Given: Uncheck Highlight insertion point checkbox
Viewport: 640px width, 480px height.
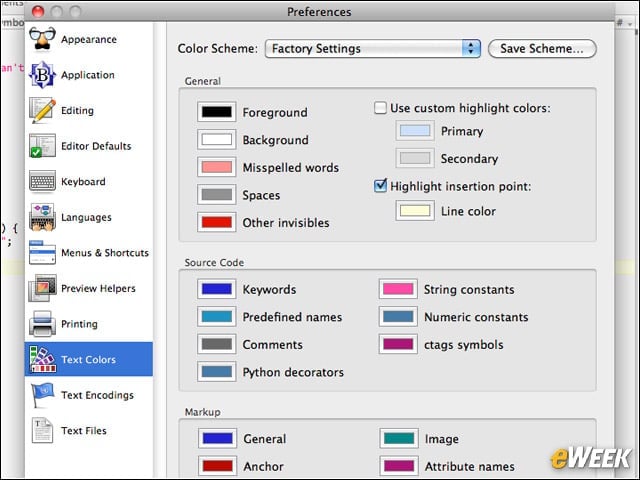Looking at the screenshot, I should [380, 186].
